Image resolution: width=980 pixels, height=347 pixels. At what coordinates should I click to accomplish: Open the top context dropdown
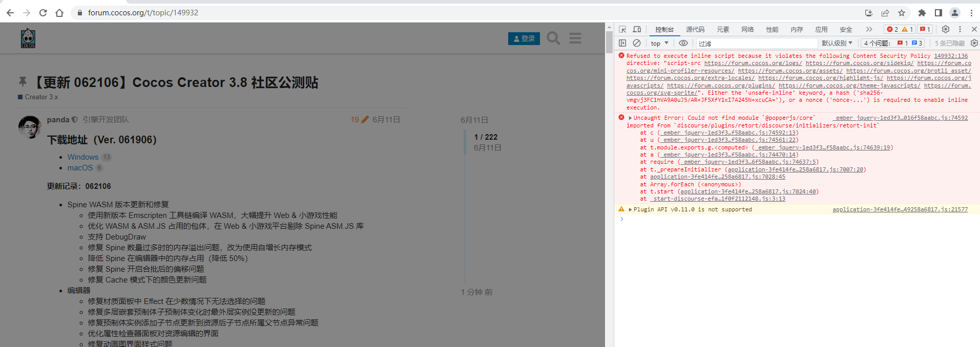[660, 44]
